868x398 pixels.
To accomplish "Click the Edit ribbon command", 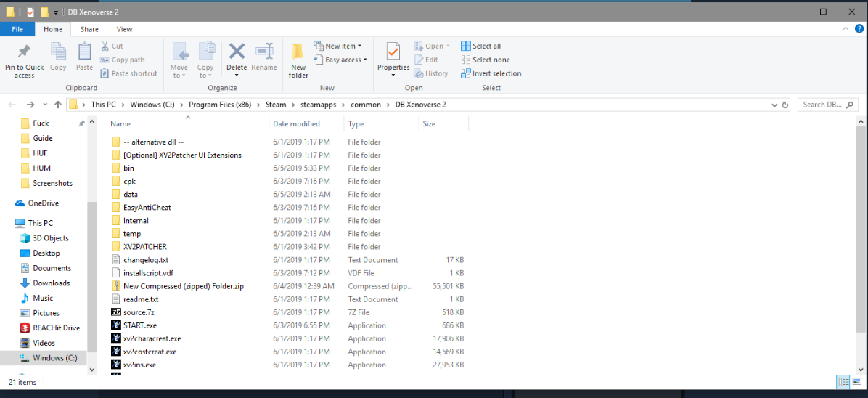I will pos(426,60).
